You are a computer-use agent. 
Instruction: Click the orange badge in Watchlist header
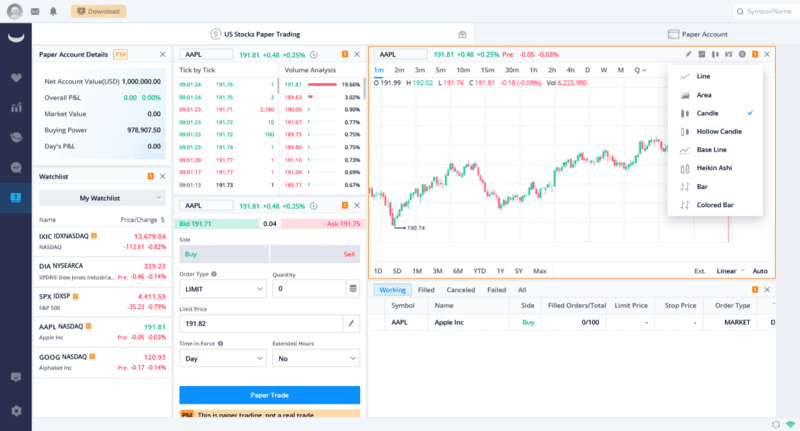click(x=151, y=176)
